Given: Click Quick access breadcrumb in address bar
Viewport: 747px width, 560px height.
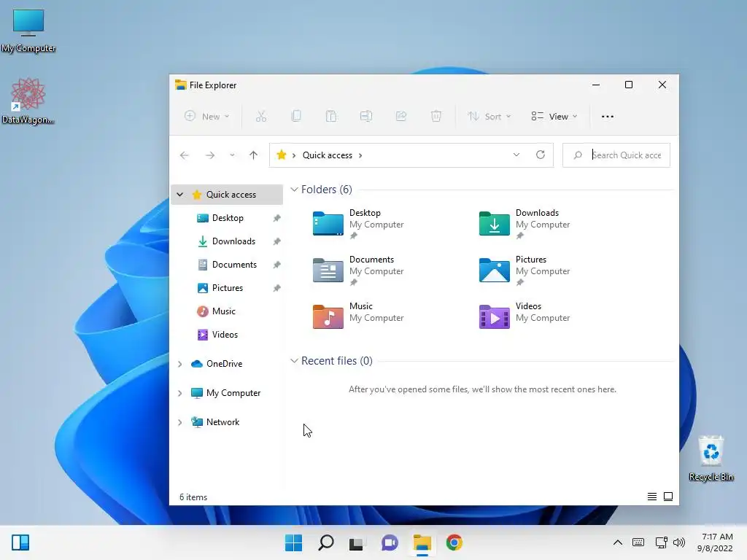Looking at the screenshot, I should click(328, 155).
